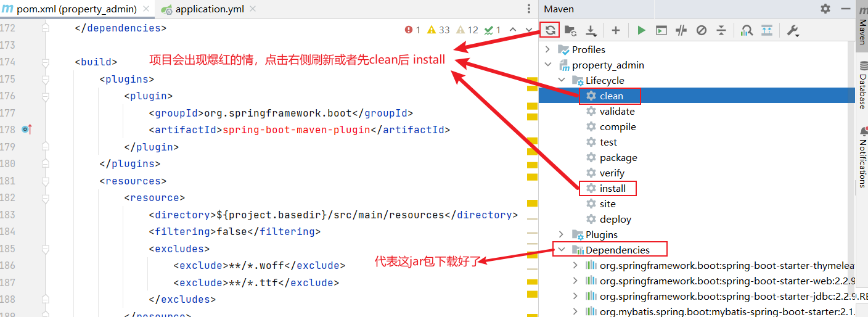Go to previous highlighted error arrow
Viewport: 868px width, 317px height.
click(513, 30)
